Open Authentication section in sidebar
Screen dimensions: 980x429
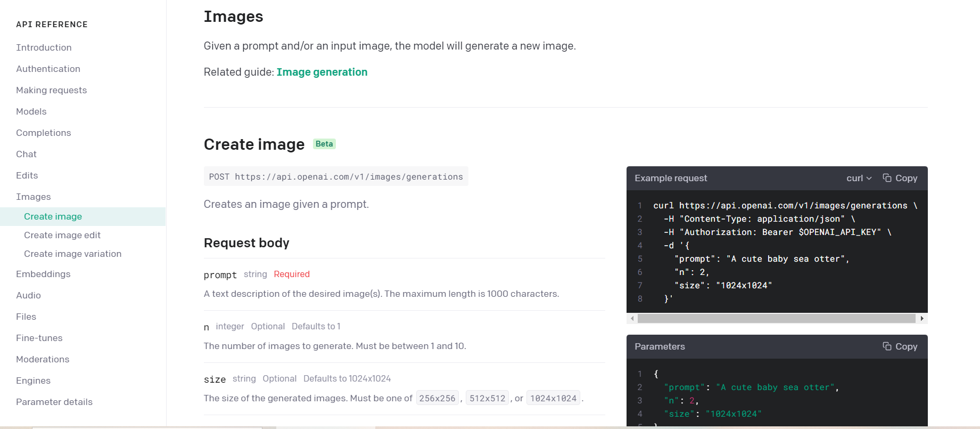[48, 69]
